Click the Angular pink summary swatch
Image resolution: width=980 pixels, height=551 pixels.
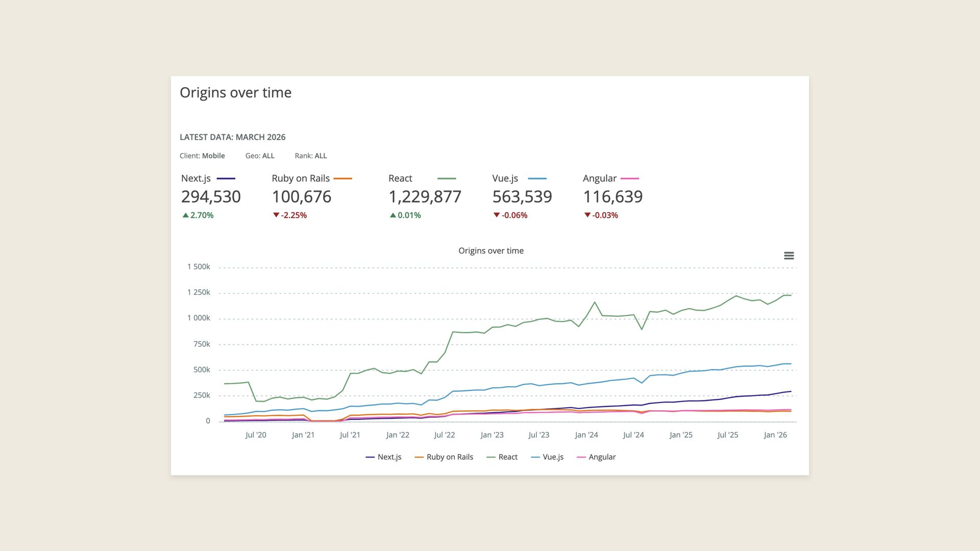pos(629,179)
